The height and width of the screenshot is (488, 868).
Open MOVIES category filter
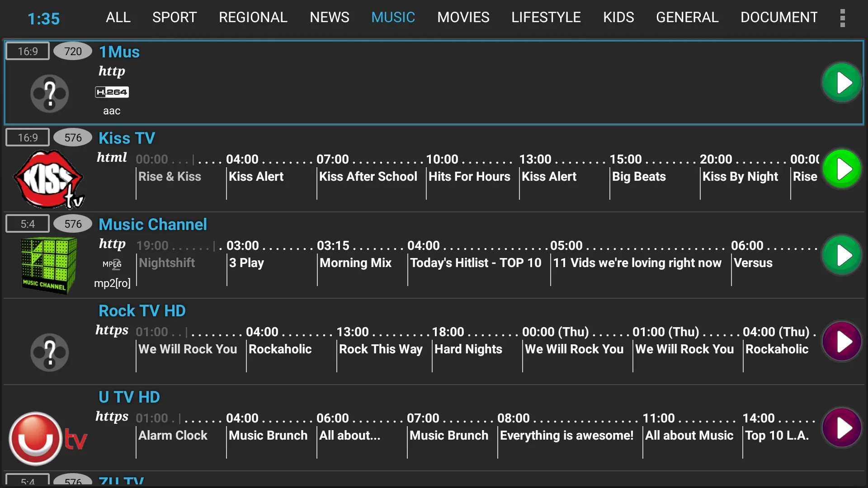(x=463, y=17)
